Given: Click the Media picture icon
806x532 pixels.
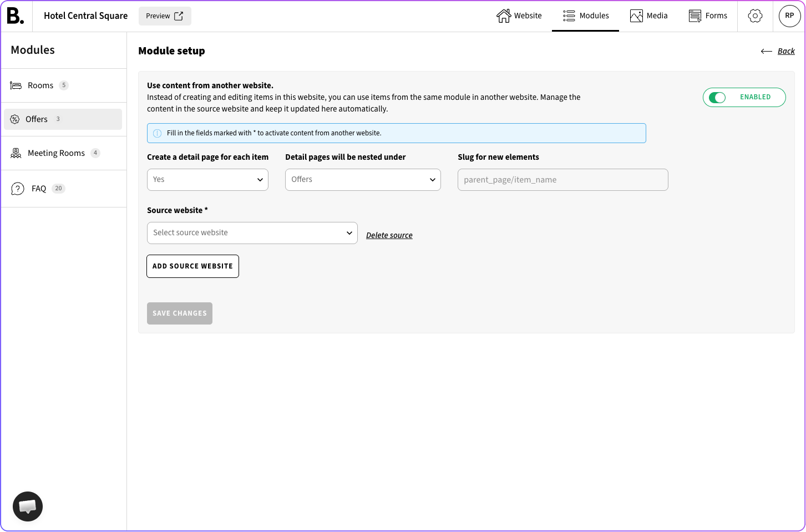Looking at the screenshot, I should 636,16.
